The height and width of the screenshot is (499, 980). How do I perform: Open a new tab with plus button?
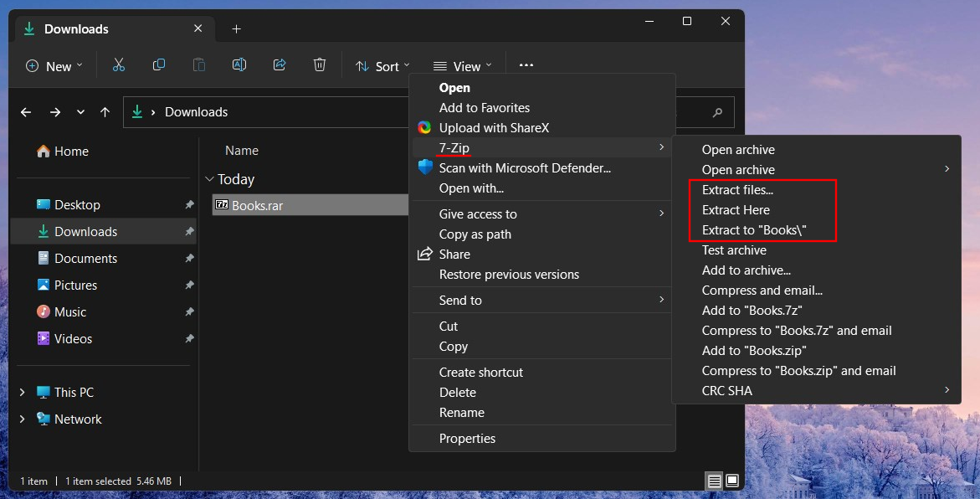tap(236, 29)
